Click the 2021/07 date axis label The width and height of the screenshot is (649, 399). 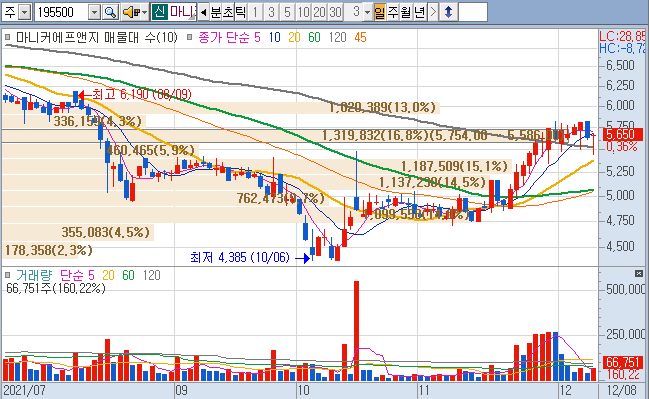tap(24, 390)
